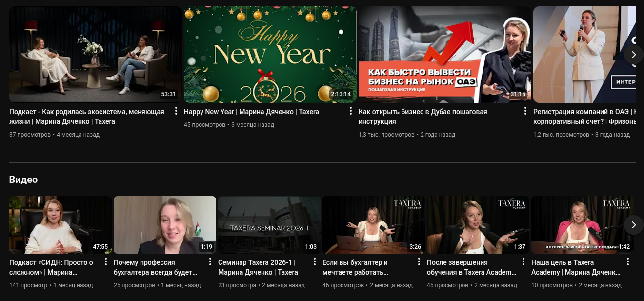The image size is (644, 301).
Task: Open options for Если вы бухгалтер video
Action: (x=419, y=262)
